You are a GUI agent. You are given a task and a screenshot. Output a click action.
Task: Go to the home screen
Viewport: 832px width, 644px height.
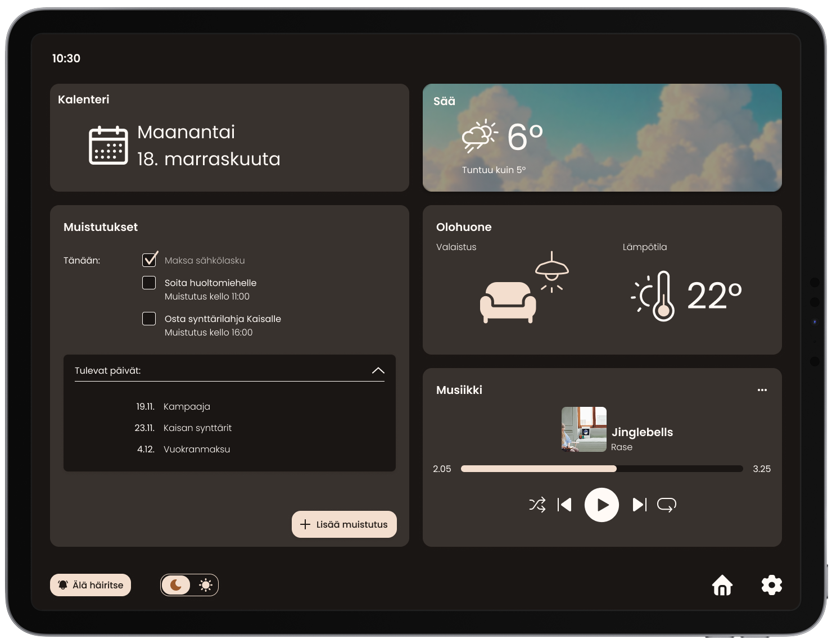[722, 585]
